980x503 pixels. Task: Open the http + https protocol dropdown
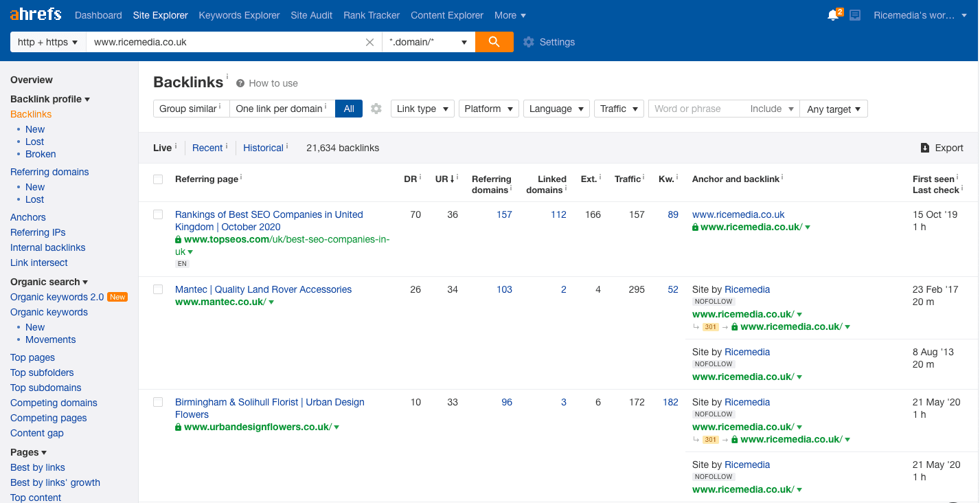tap(48, 42)
